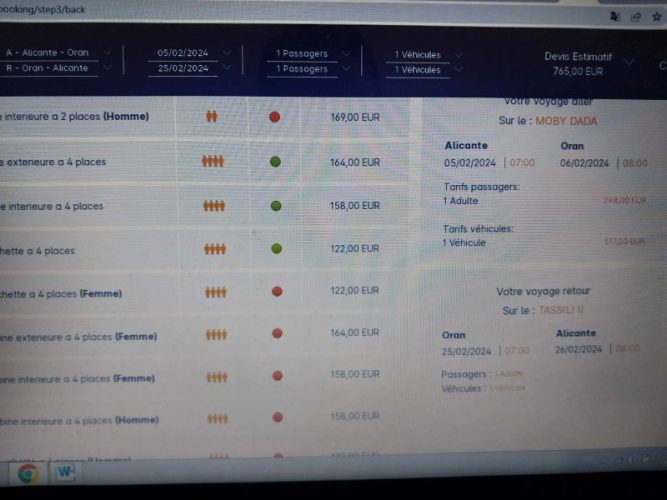Select the interieure a 2 places (Homme) row label
Screen dimensions: 667x500
[x=74, y=117]
